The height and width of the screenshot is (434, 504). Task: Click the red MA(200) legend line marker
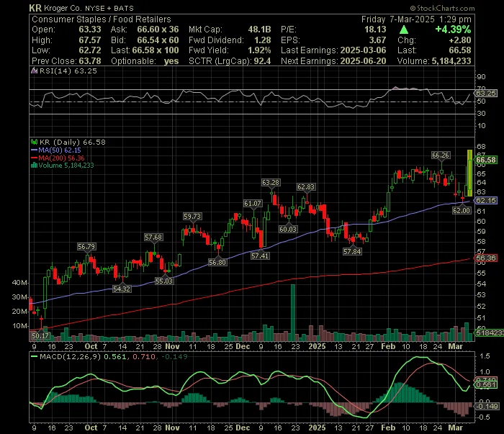(34, 158)
